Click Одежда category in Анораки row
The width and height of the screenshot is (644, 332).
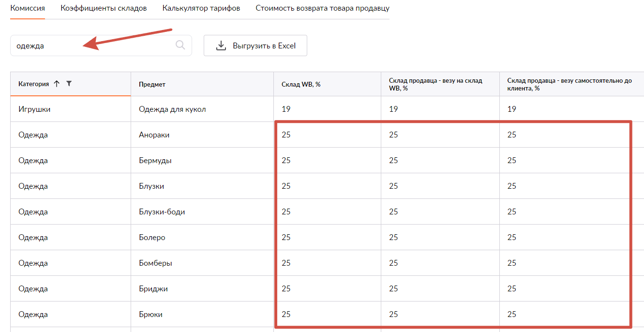coord(33,135)
